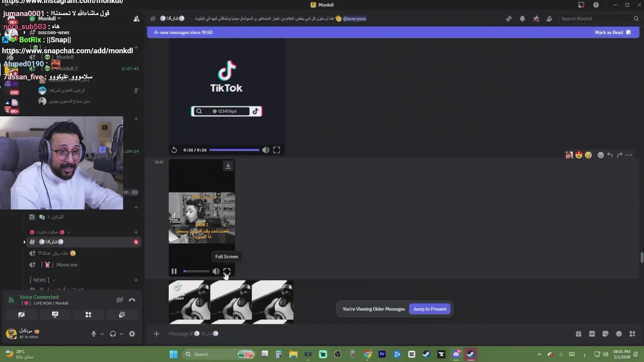The height and width of the screenshot is (362, 644).
Task: Mark channel as read in blue banner
Action: 612,32
